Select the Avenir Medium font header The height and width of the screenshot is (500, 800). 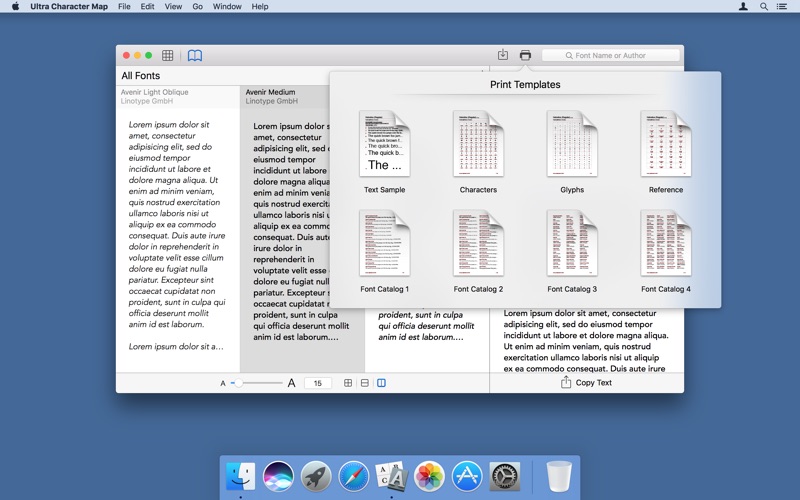tap(285, 96)
